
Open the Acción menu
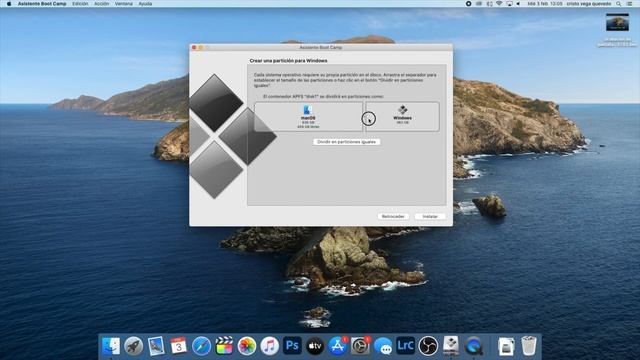(101, 4)
